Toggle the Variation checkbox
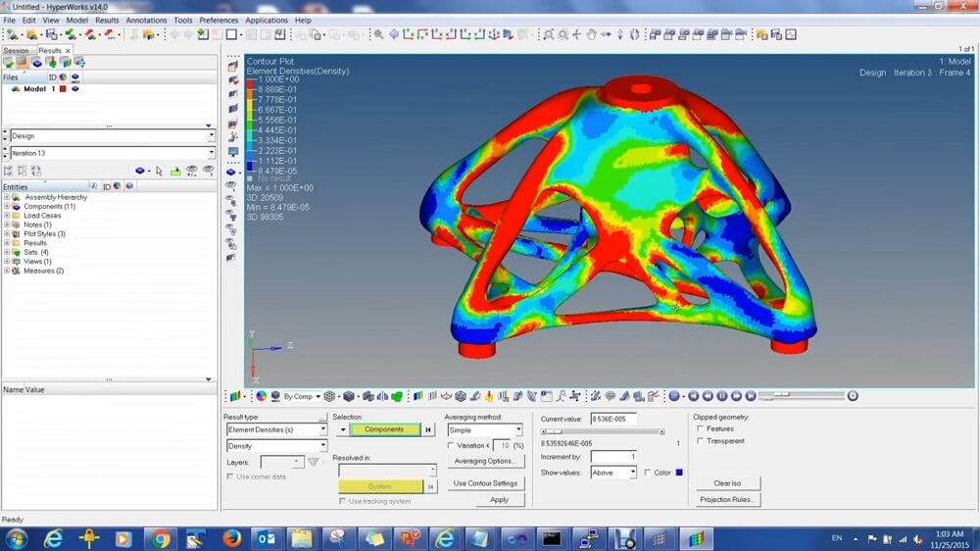The width and height of the screenshot is (980, 551). click(450, 446)
